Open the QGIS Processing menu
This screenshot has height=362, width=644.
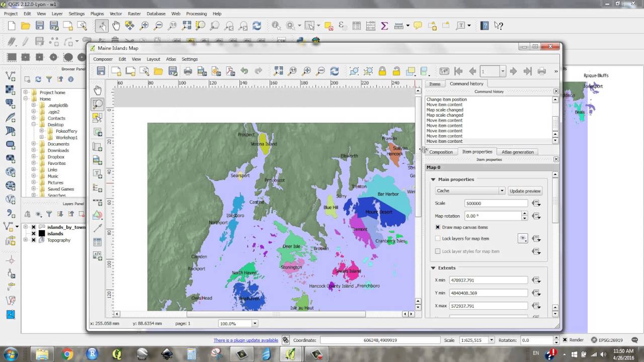[x=196, y=14]
